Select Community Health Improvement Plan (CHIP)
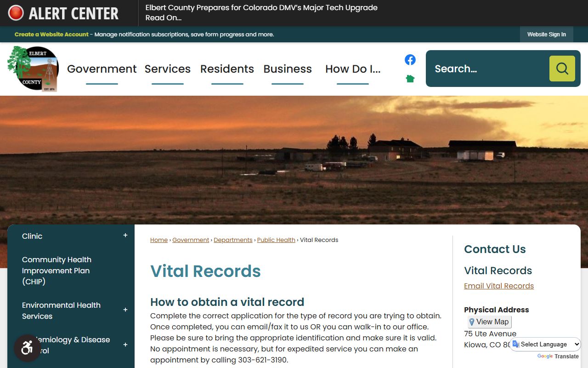588x368 pixels. point(57,270)
